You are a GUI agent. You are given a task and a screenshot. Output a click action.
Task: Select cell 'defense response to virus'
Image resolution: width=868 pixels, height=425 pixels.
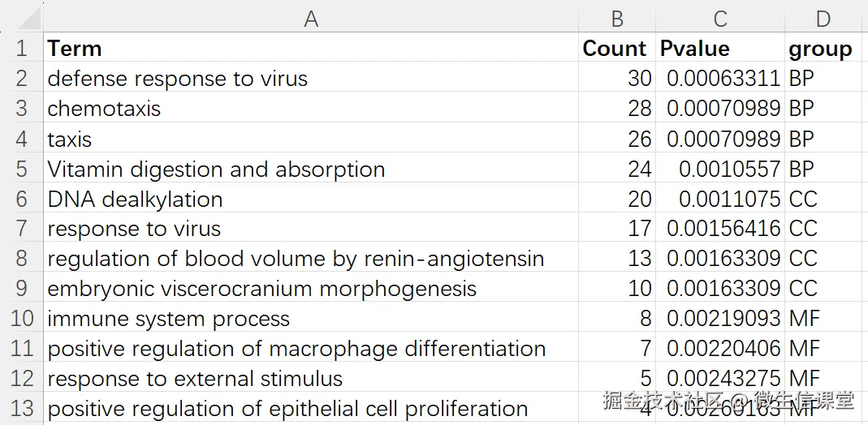(311, 78)
